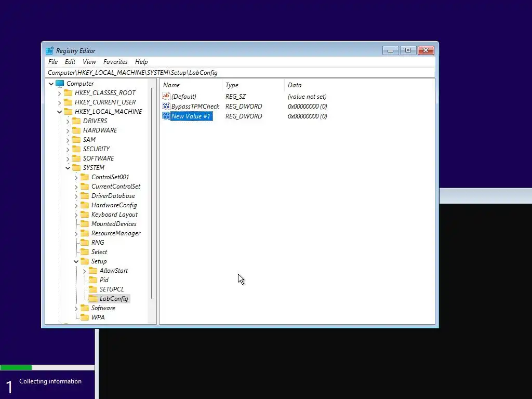Collapse the Computer root node
The image size is (532, 399).
pyautogui.click(x=51, y=84)
